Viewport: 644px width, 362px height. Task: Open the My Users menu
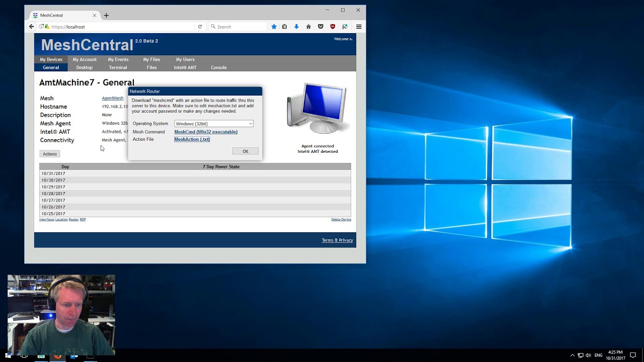coord(185,59)
